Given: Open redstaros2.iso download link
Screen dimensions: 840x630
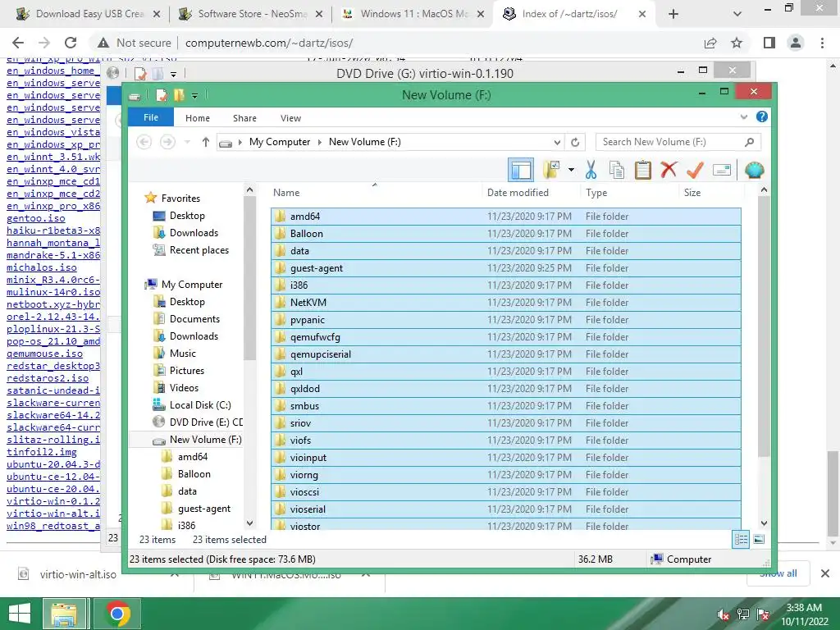Looking at the screenshot, I should [48, 378].
